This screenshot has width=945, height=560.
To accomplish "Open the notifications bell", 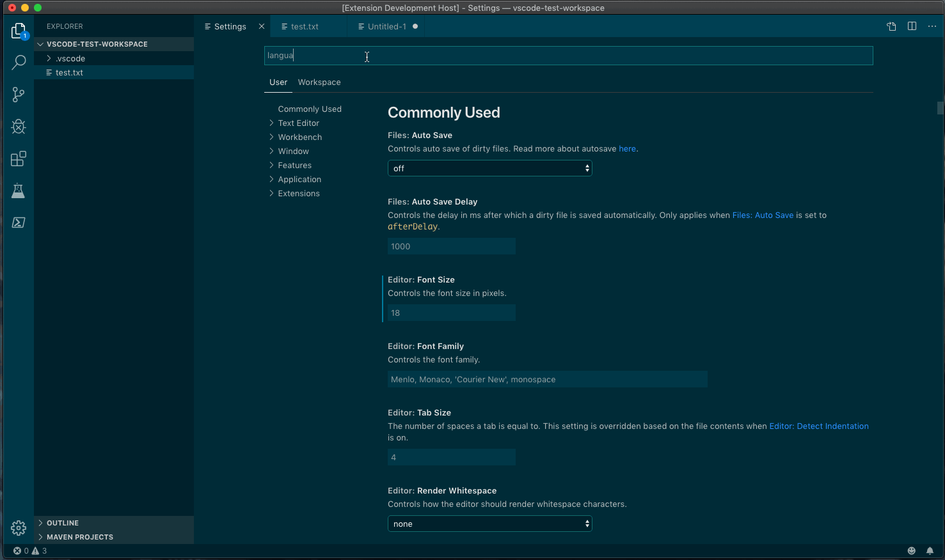I will [x=930, y=551].
